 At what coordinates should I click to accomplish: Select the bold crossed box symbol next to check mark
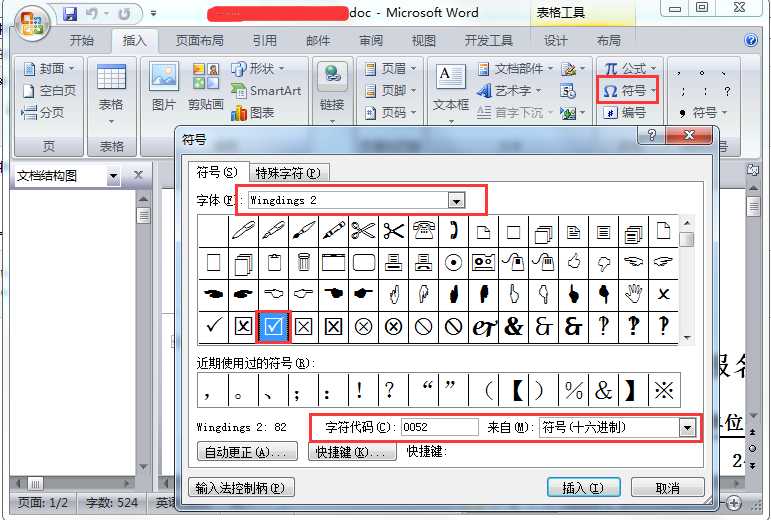pyautogui.click(x=243, y=326)
